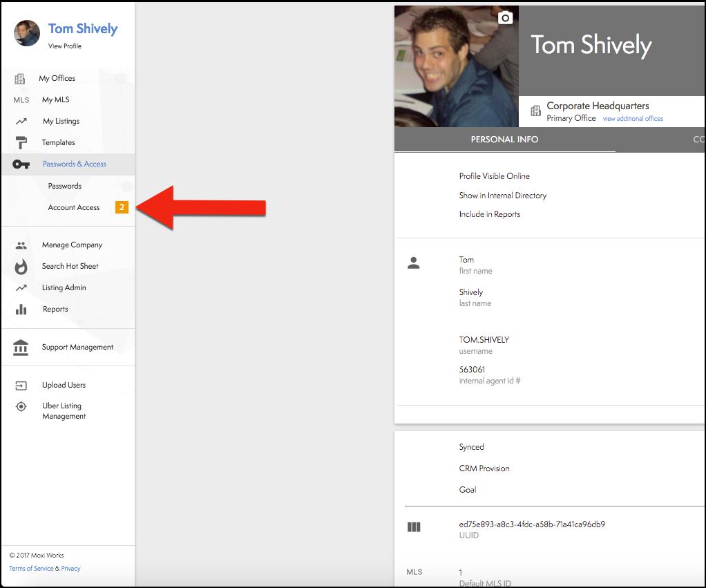Click View Profile link under name
The width and height of the screenshot is (706, 588).
coord(65,46)
